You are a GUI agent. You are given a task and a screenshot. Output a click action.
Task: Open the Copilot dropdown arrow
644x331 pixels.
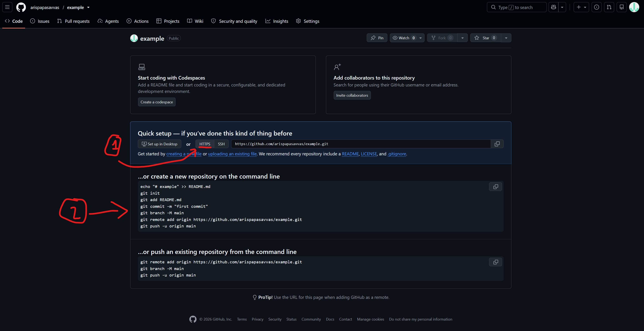pos(562,7)
